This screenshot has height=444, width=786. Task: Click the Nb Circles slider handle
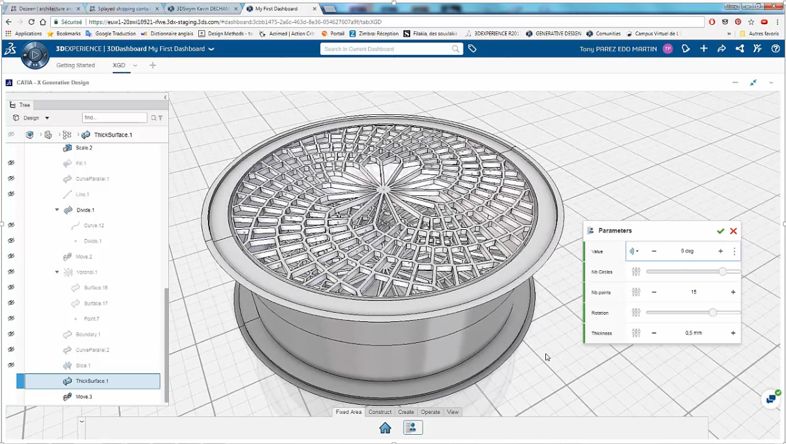pyautogui.click(x=723, y=271)
